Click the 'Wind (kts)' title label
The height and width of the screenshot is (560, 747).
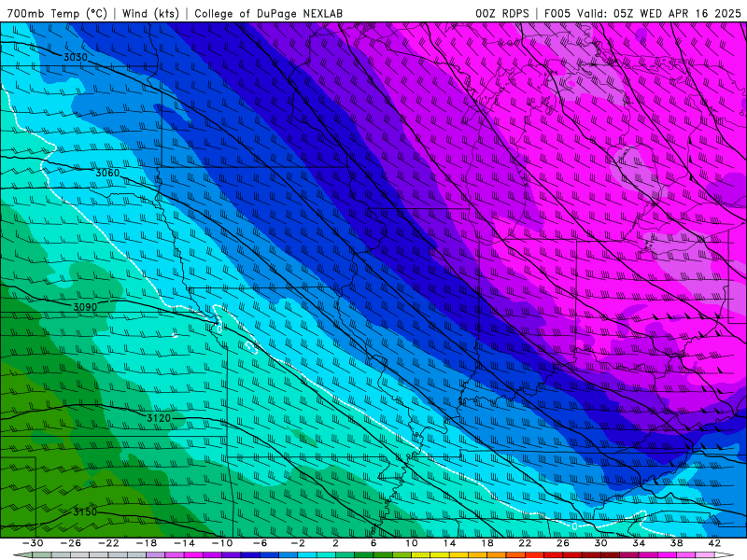(x=150, y=13)
